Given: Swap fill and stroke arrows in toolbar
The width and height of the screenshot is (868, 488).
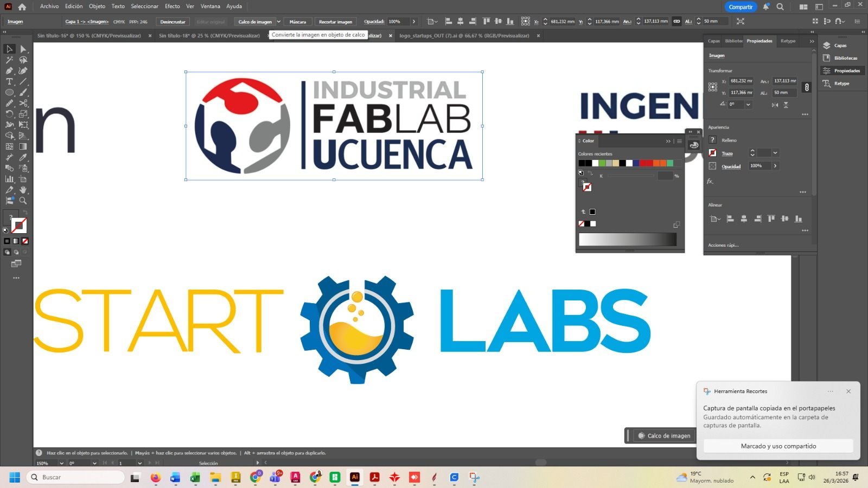Looking at the screenshot, I should tap(25, 212).
